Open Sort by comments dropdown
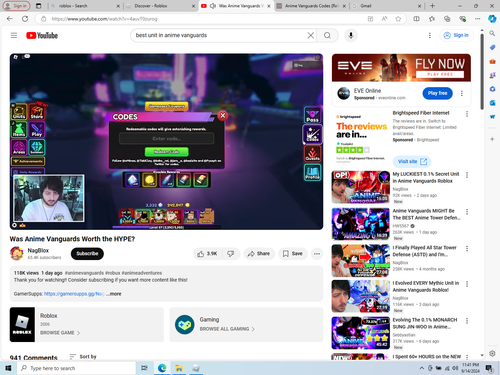Image resolution: width=500 pixels, height=375 pixels. 83,357
